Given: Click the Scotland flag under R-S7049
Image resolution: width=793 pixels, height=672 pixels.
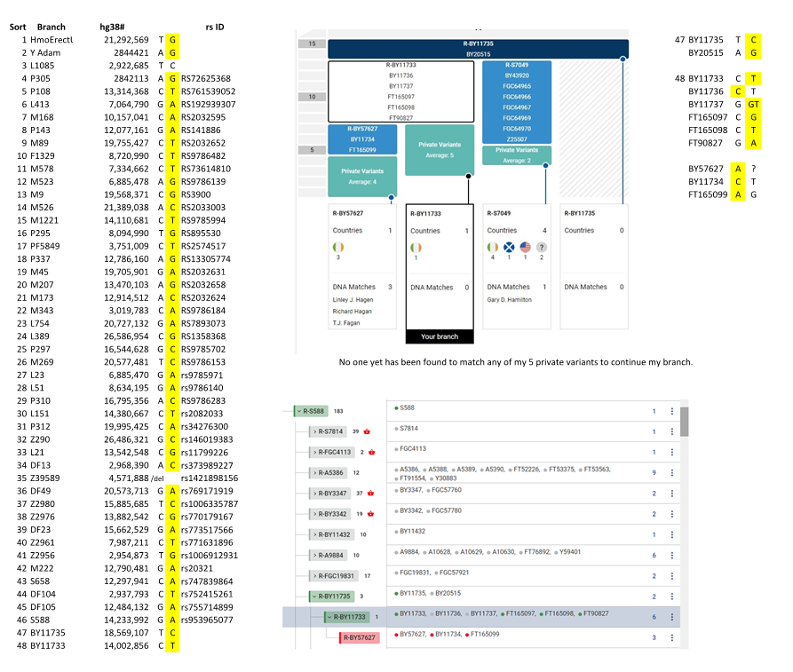Looking at the screenshot, I should click(509, 248).
